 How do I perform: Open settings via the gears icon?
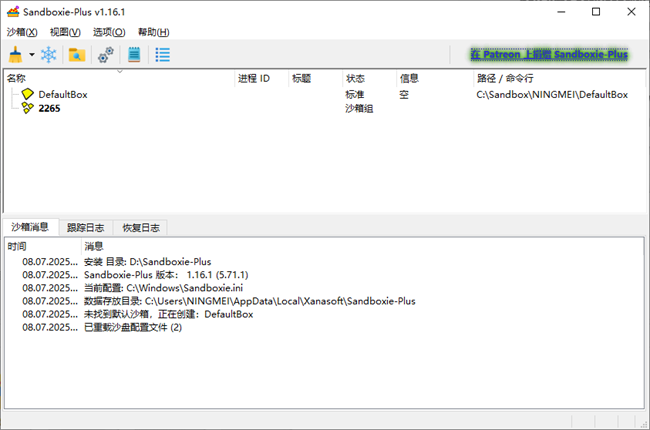(106, 55)
